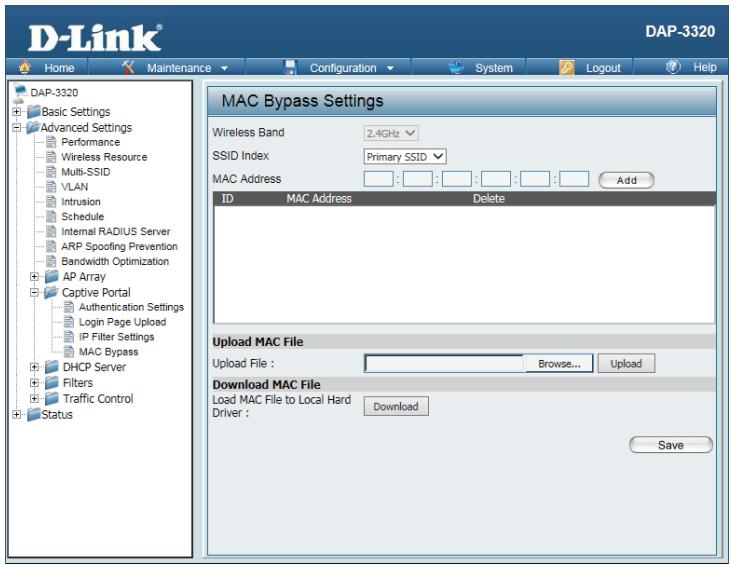Click the last MAC Address octet field
The height and width of the screenshot is (565, 731).
(574, 179)
